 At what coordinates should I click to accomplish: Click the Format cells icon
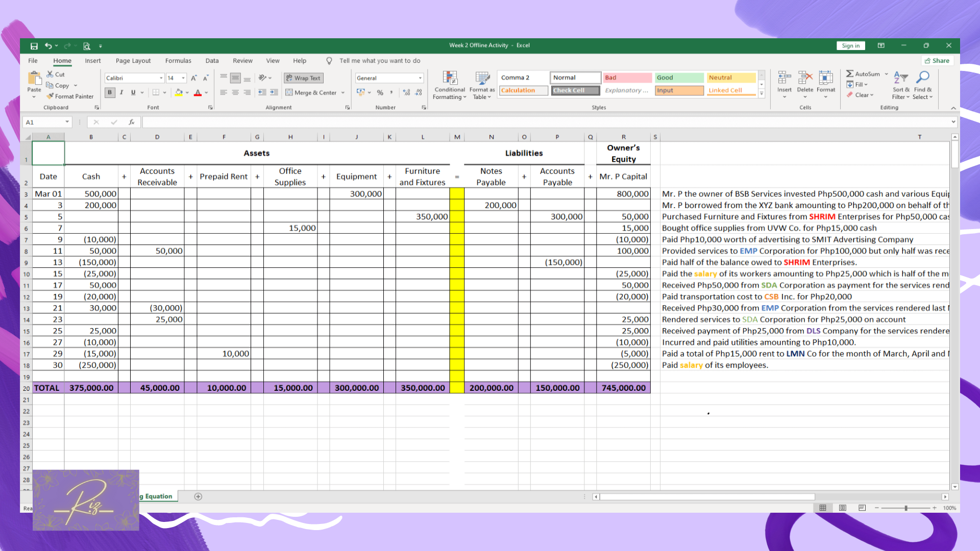point(826,78)
